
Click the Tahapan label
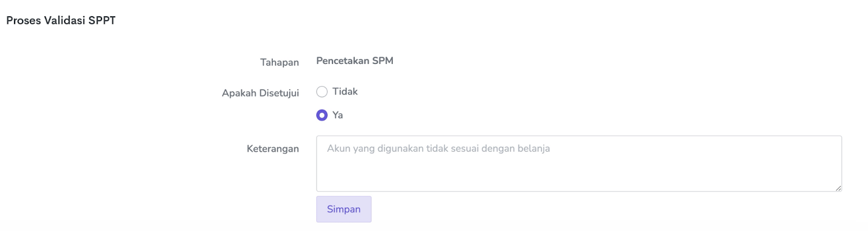(279, 62)
